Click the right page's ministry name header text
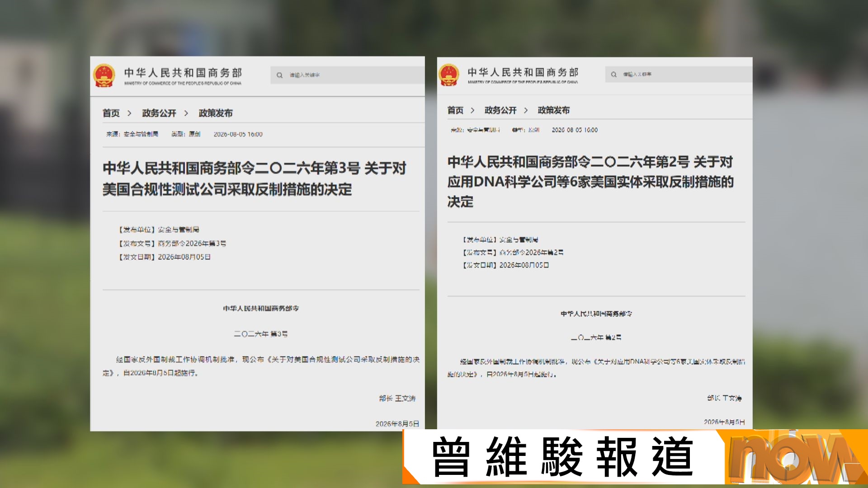Viewport: 868px width, 488px height. (523, 75)
